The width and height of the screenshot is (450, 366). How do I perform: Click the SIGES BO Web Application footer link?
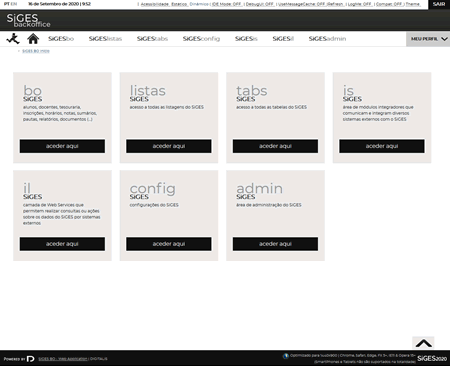click(63, 359)
